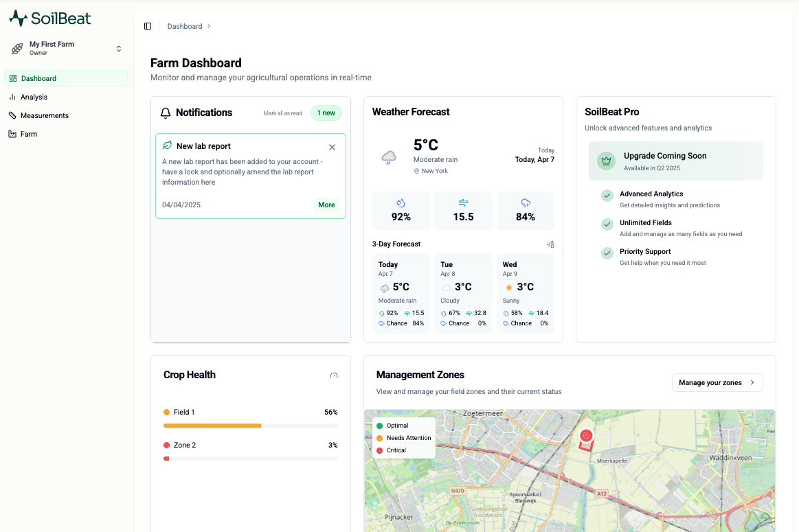Mark all notifications as read
This screenshot has height=532, width=799.
[x=282, y=113]
